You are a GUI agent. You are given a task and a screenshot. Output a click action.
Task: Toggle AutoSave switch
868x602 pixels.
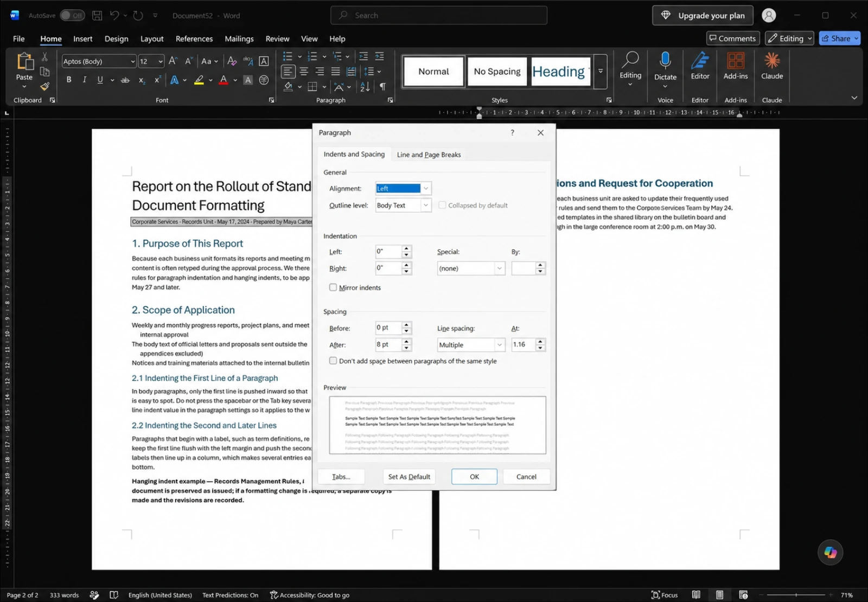[72, 15]
